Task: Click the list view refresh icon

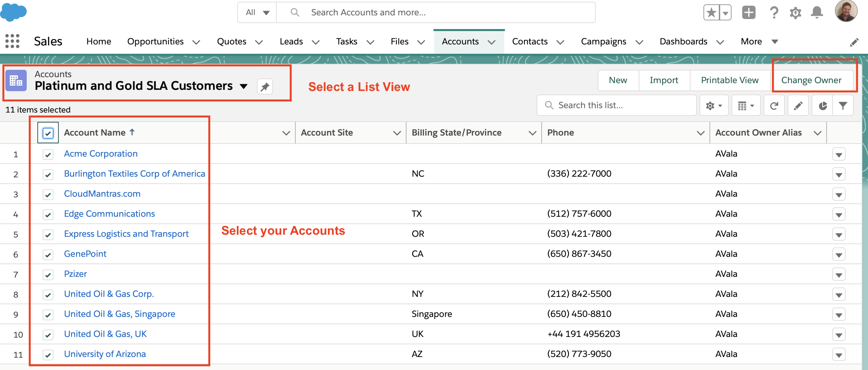Action: (774, 106)
